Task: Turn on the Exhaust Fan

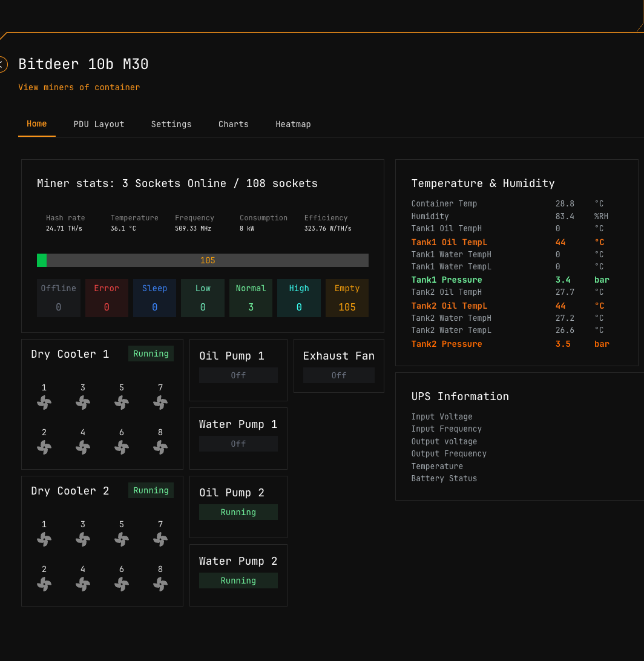Action: coord(339,375)
